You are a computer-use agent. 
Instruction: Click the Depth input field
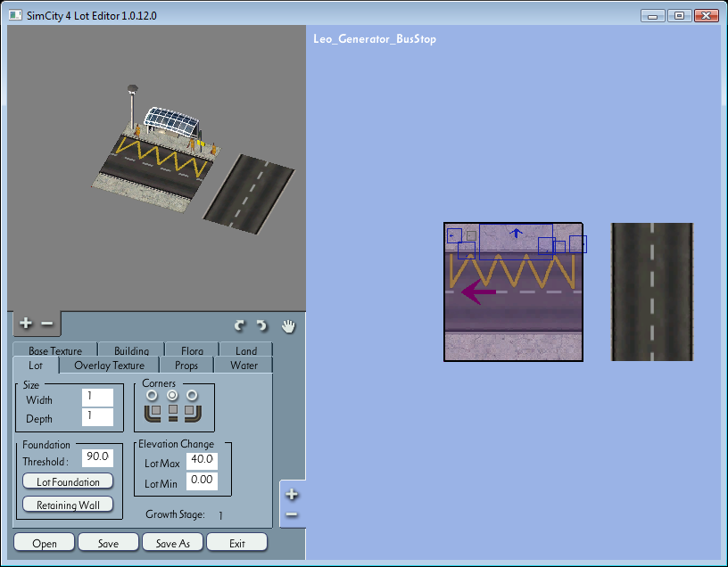tap(97, 416)
